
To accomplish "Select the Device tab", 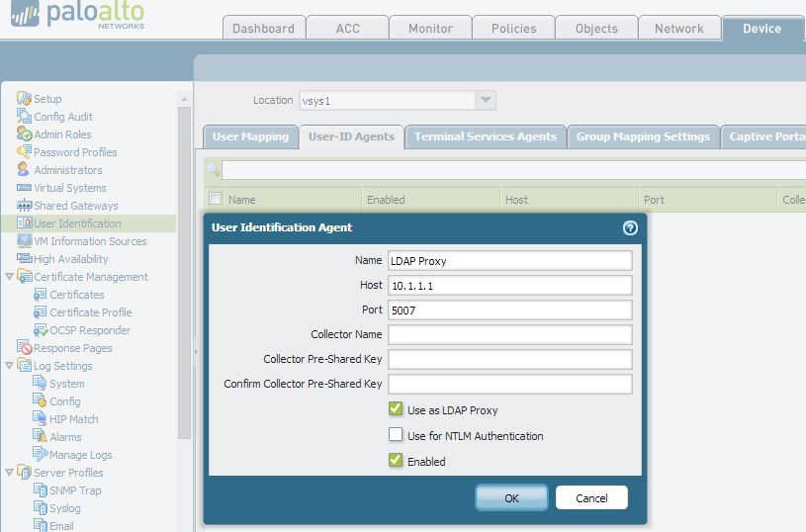I will (761, 29).
